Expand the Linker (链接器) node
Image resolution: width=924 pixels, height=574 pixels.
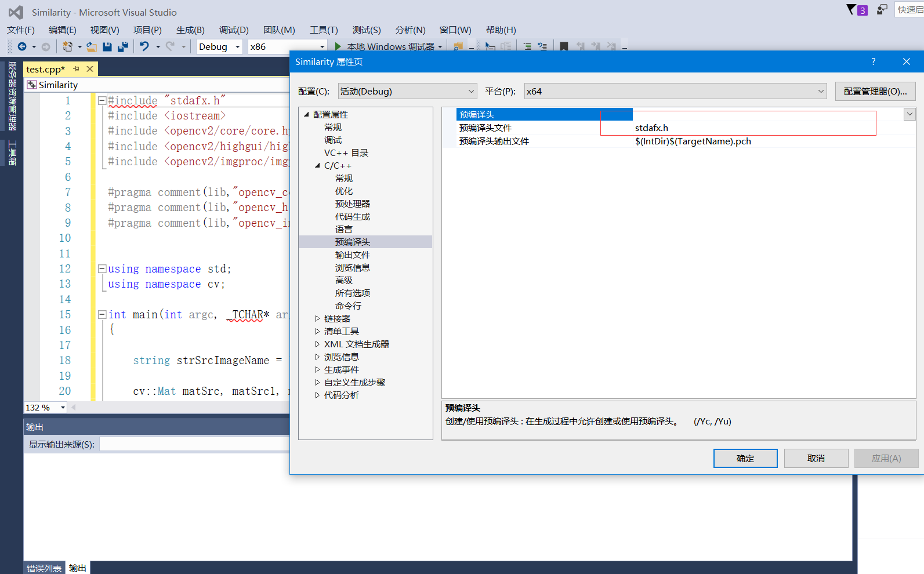[317, 318]
